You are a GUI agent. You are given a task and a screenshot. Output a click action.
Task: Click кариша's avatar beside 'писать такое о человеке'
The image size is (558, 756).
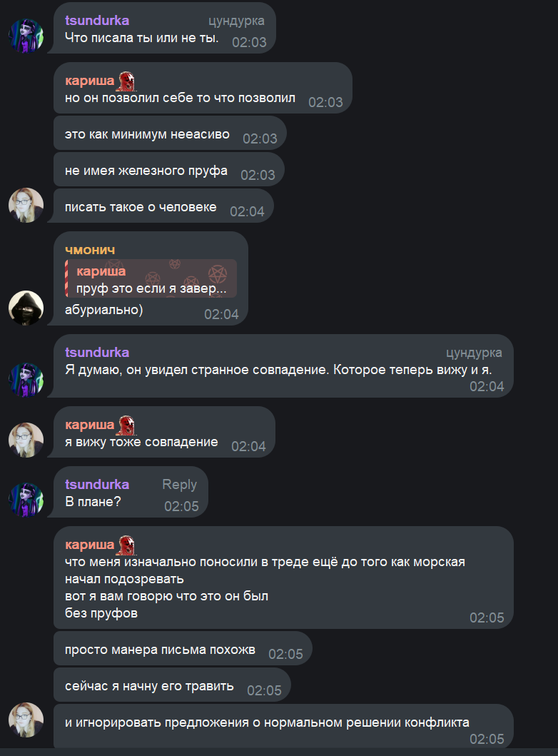[26, 205]
